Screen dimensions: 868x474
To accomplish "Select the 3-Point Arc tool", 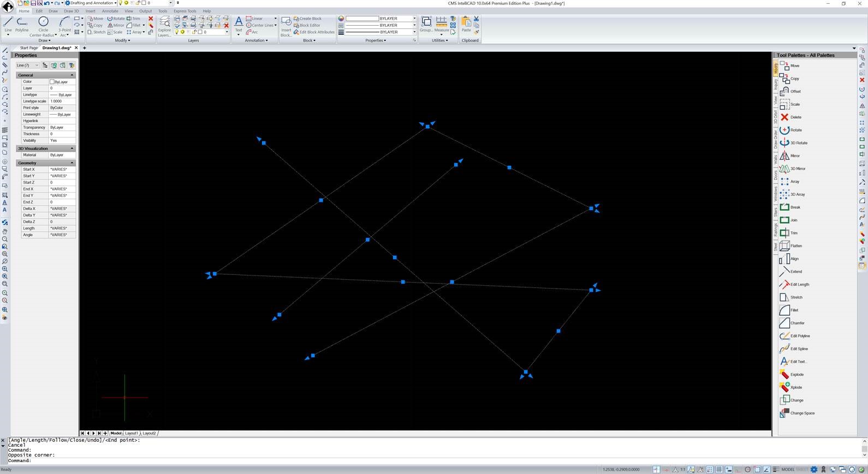I will (64, 26).
